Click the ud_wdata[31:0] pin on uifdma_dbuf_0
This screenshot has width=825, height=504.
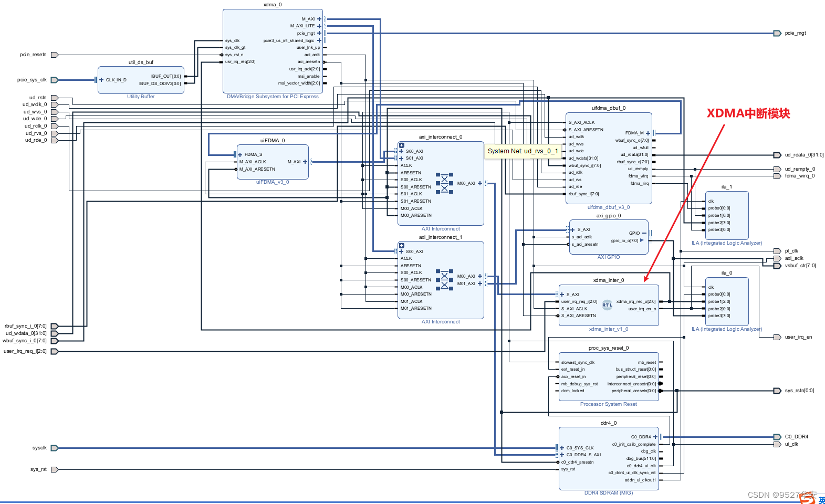pos(583,158)
